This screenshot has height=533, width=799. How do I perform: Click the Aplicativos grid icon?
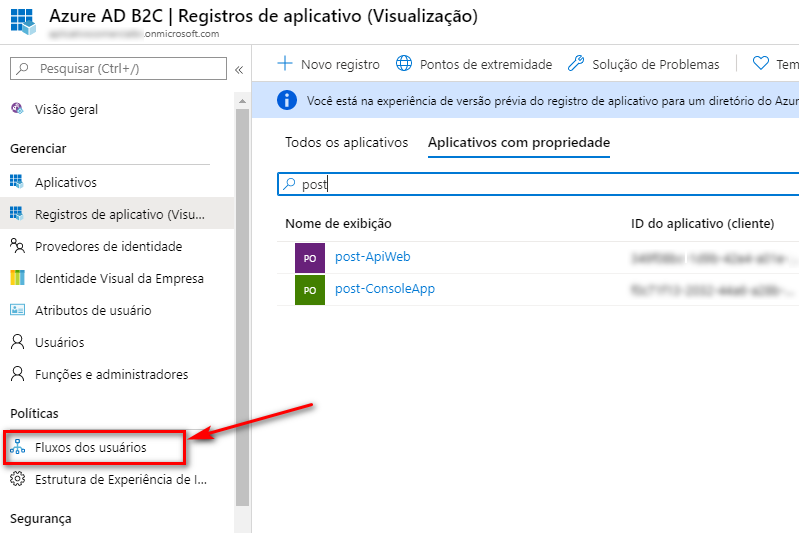point(16,182)
